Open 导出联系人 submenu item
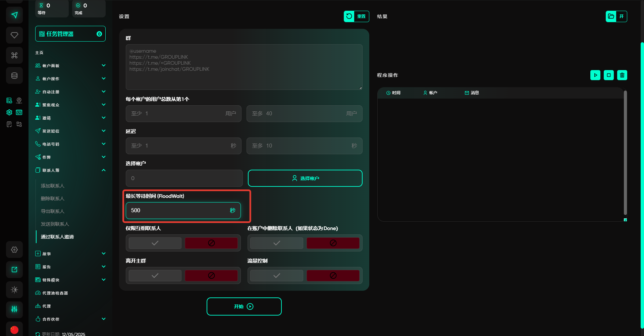Viewport: 644px width, 336px height. click(x=53, y=211)
